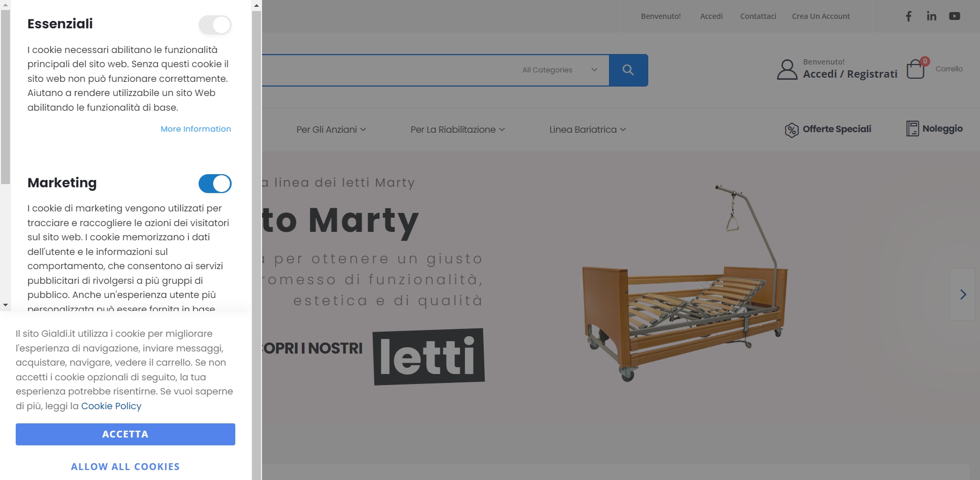Open the Cookie Policy link
Screen dimensions: 980x480
[111, 406]
